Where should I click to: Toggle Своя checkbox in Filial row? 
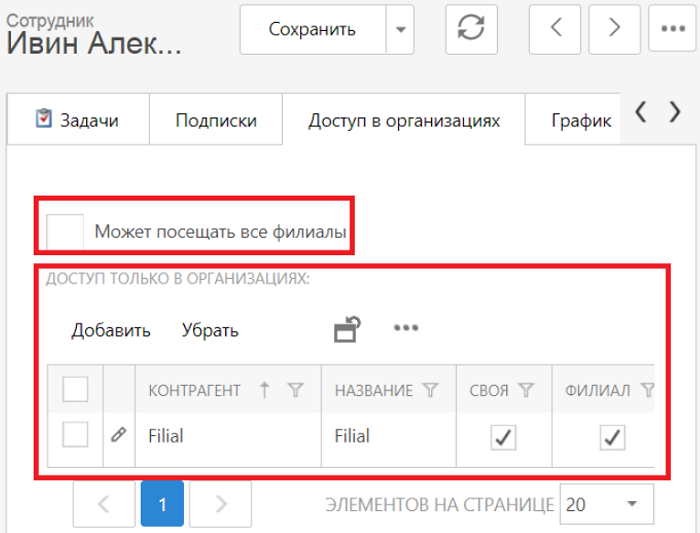point(503,437)
